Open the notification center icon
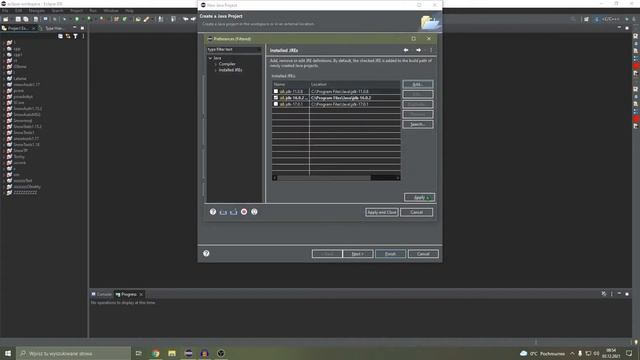Viewport: 640px width, 360px height. pyautogui.click(x=629, y=353)
